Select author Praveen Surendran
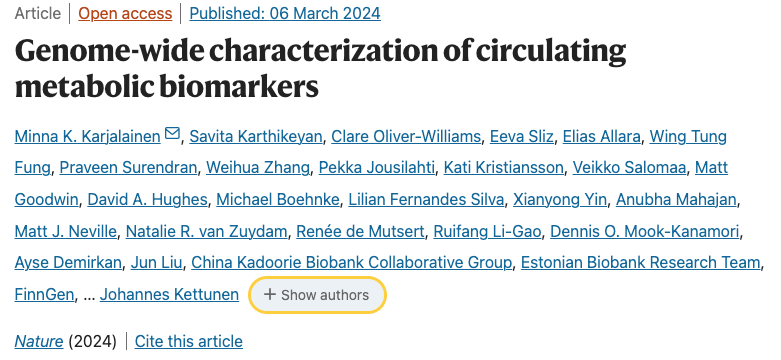The image size is (781, 360). tap(128, 168)
